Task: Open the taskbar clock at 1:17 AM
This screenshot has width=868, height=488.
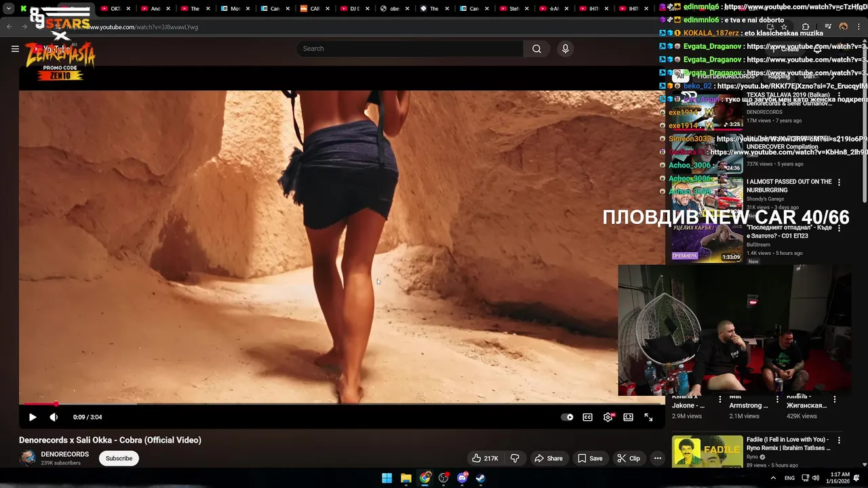Action: click(840, 478)
